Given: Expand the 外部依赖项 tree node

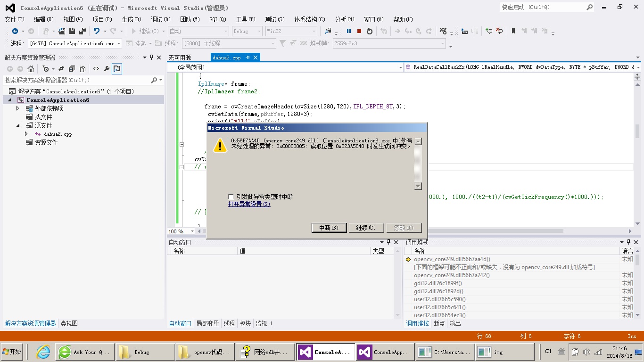Looking at the screenshot, I should click(x=18, y=108).
